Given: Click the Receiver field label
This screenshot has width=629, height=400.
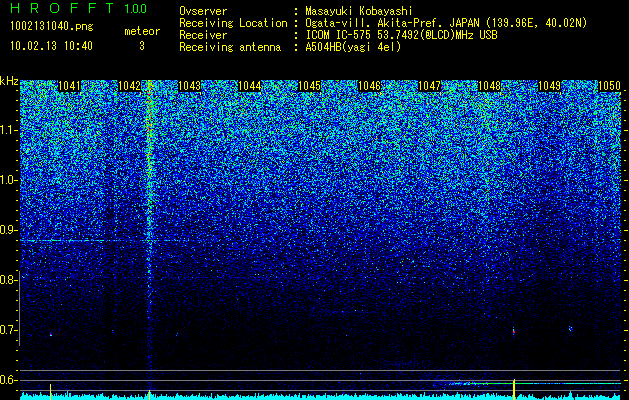Looking at the screenshot, I should [x=203, y=35].
